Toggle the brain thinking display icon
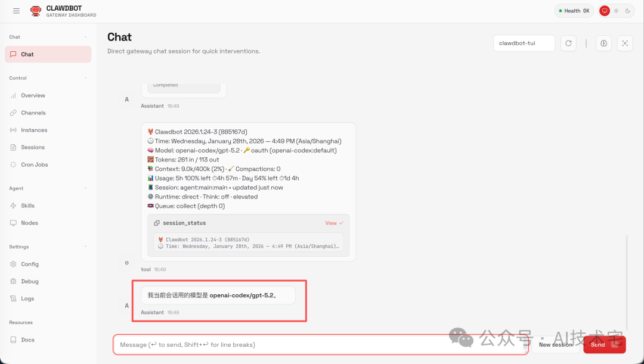 pyautogui.click(x=603, y=43)
